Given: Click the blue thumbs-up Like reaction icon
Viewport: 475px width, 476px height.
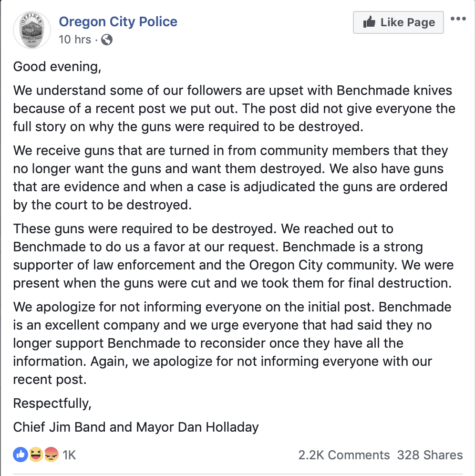Looking at the screenshot, I should point(21,455).
